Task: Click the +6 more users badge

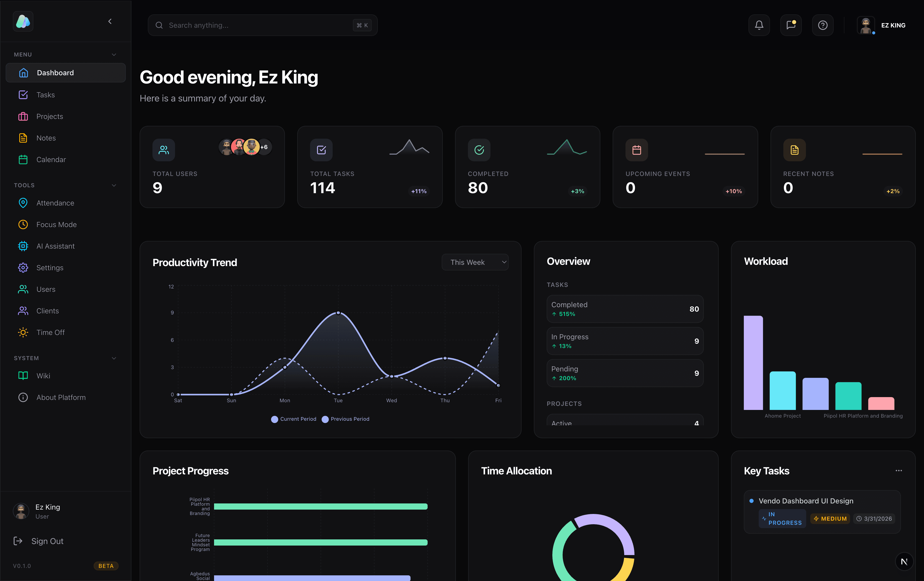Action: [264, 147]
